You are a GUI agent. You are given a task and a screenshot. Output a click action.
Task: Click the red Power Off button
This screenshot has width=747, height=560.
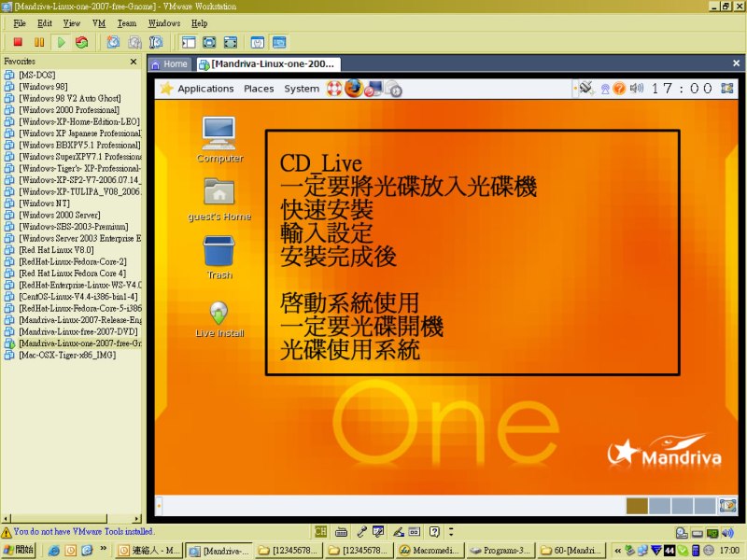pyautogui.click(x=18, y=42)
